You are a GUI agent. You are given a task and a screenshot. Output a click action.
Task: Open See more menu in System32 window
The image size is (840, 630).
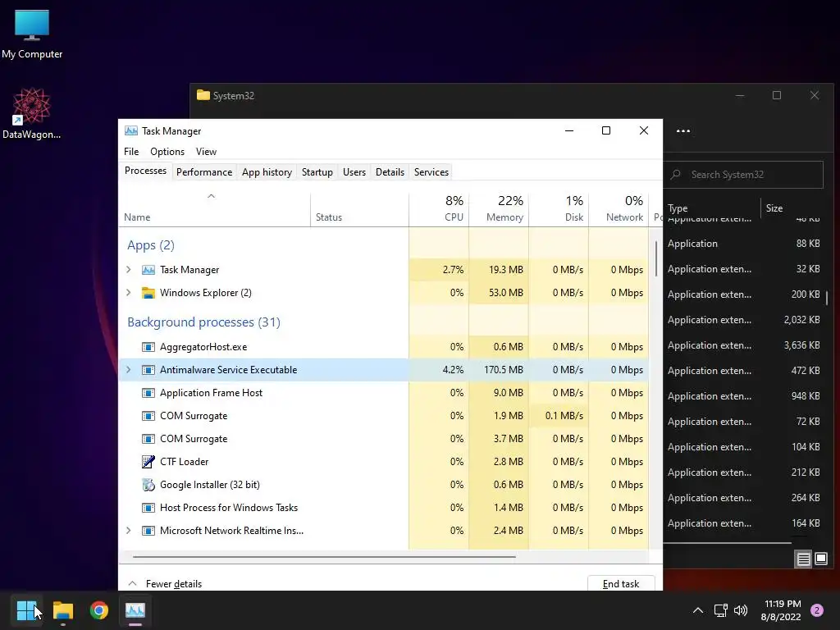[x=683, y=130]
